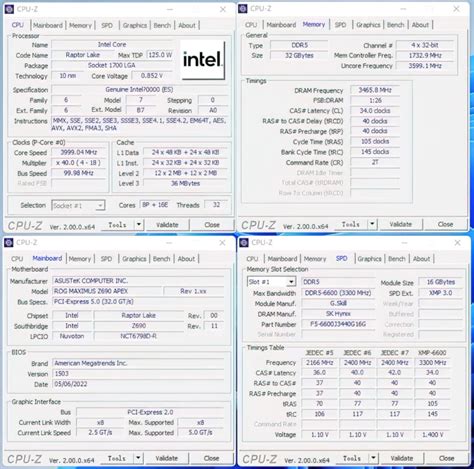
Task: Click the LPCIO value NCT6798D-R
Action: [139, 336]
